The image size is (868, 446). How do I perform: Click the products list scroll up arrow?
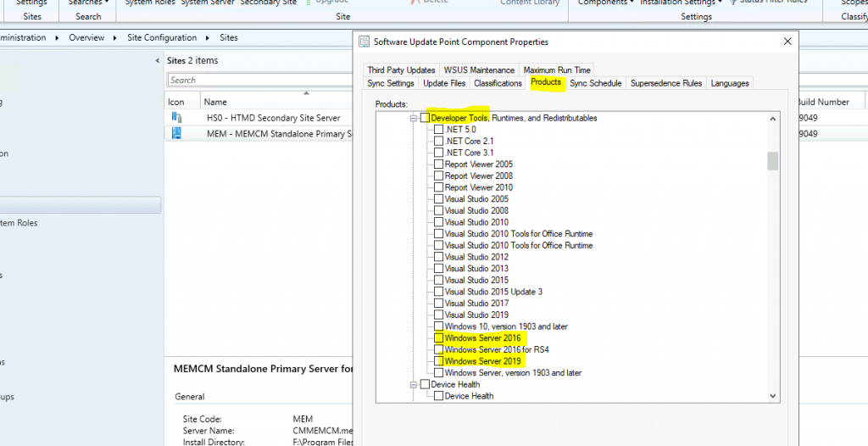click(773, 119)
